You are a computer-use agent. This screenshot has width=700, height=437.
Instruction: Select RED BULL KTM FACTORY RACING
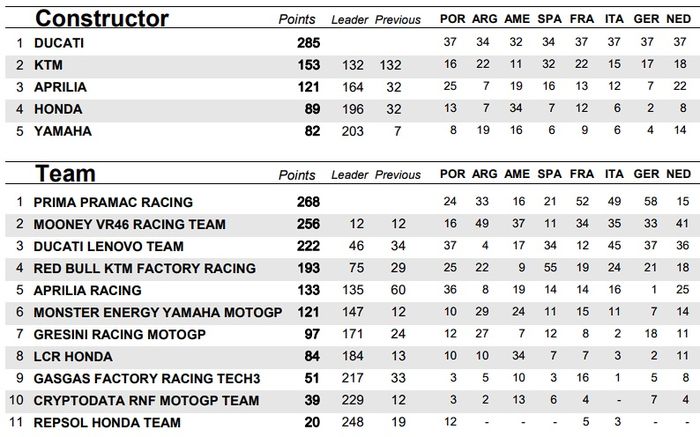[x=144, y=268]
